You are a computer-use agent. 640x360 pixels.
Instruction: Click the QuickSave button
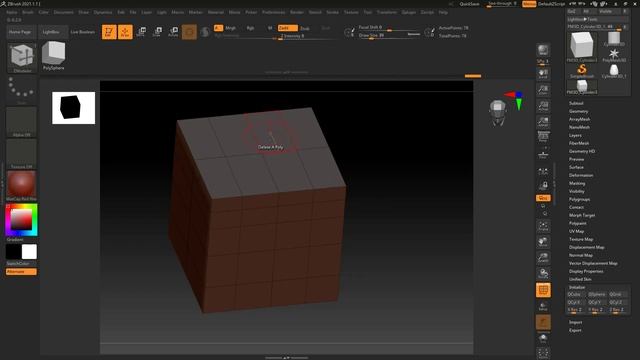[x=469, y=4]
